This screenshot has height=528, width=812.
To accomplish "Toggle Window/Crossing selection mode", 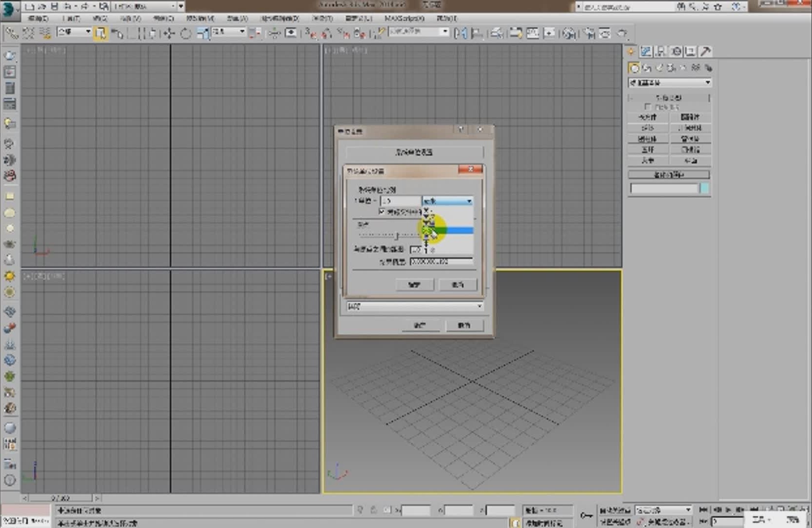I will [x=152, y=33].
